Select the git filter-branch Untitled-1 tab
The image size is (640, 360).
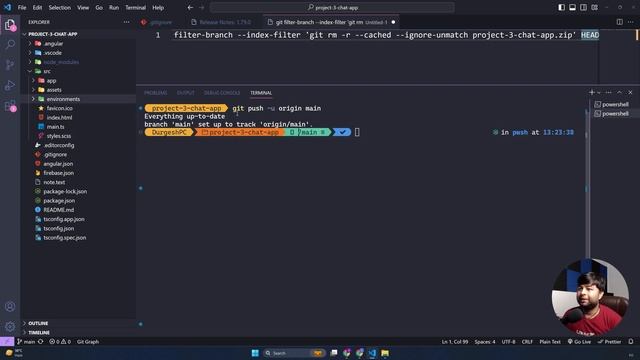pos(331,22)
